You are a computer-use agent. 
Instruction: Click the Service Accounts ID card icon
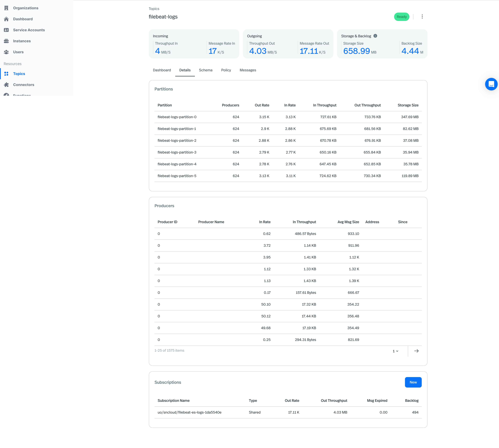tap(6, 30)
